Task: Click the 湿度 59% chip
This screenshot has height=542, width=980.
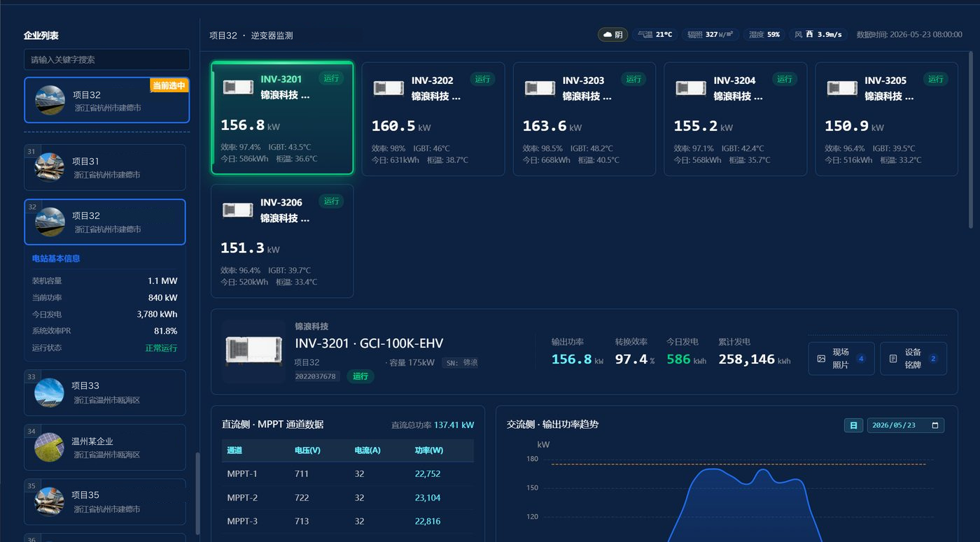Action: (764, 34)
